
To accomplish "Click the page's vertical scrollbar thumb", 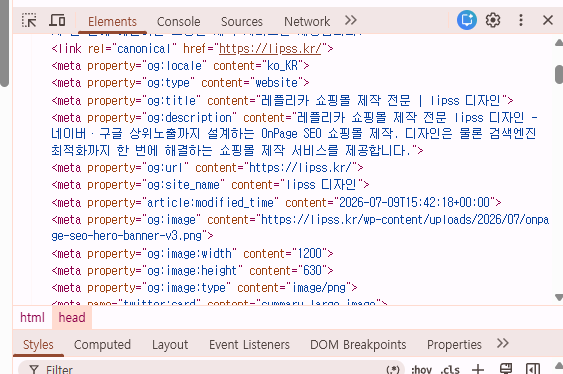I will tap(4, 43).
